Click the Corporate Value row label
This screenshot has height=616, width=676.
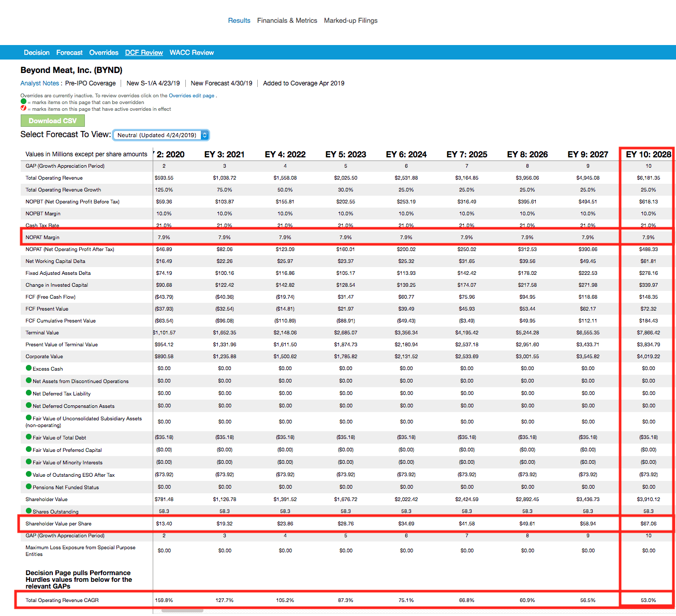pos(45,357)
